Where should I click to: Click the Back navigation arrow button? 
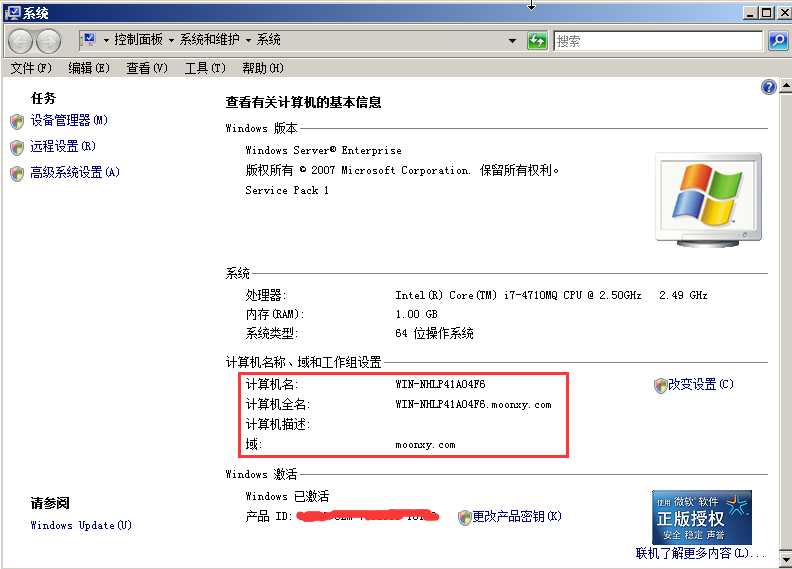[x=20, y=41]
